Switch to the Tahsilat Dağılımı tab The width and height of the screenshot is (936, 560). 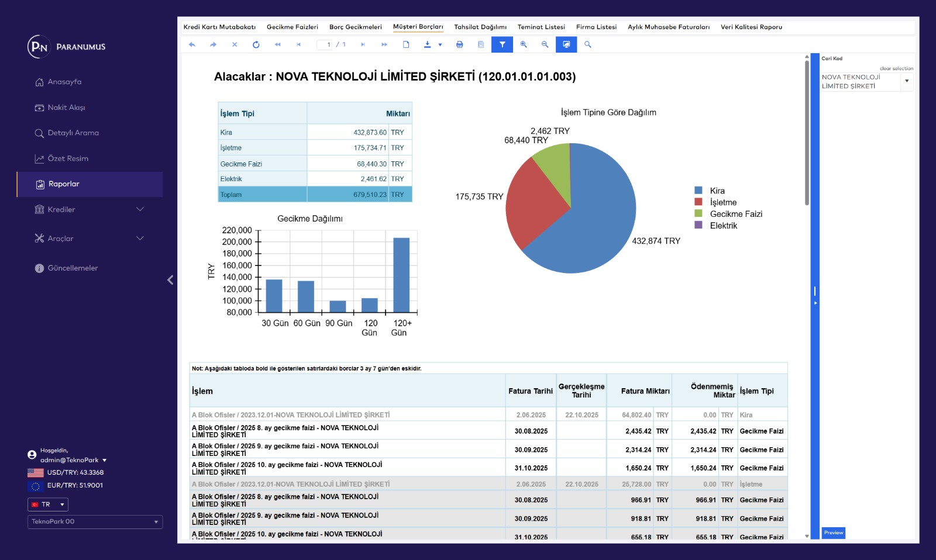[480, 27]
